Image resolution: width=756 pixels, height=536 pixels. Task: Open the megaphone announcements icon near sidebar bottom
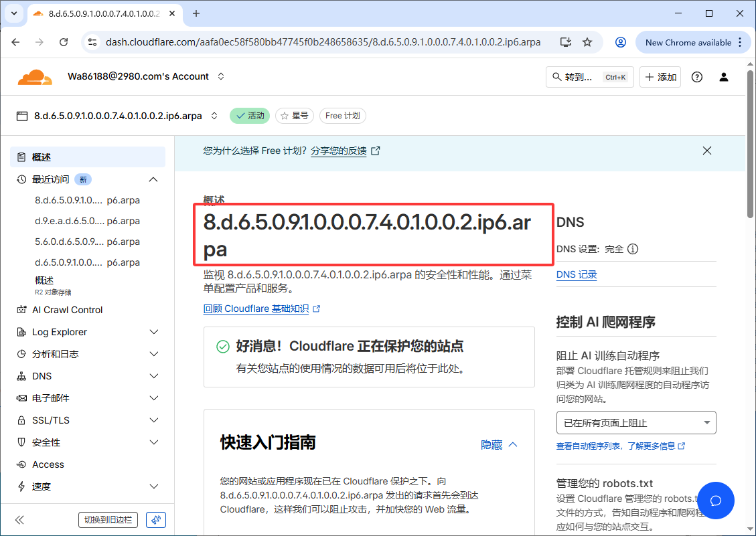[x=155, y=519]
